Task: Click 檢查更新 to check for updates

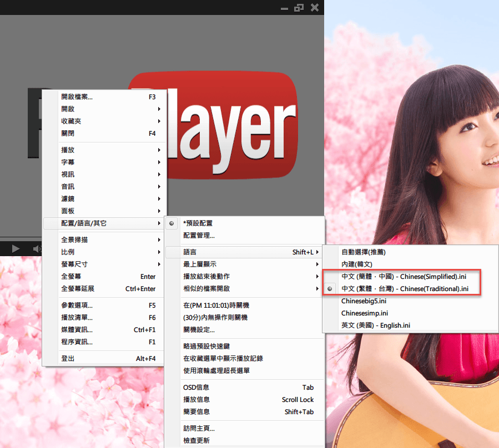Action: 196,440
